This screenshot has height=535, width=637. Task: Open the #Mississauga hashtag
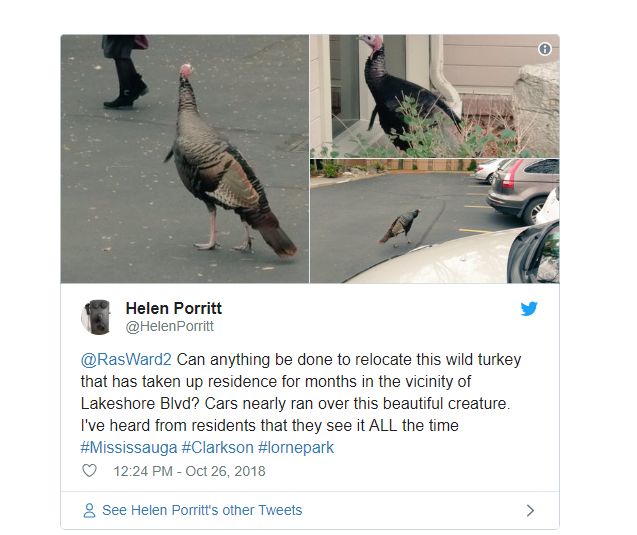point(129,448)
